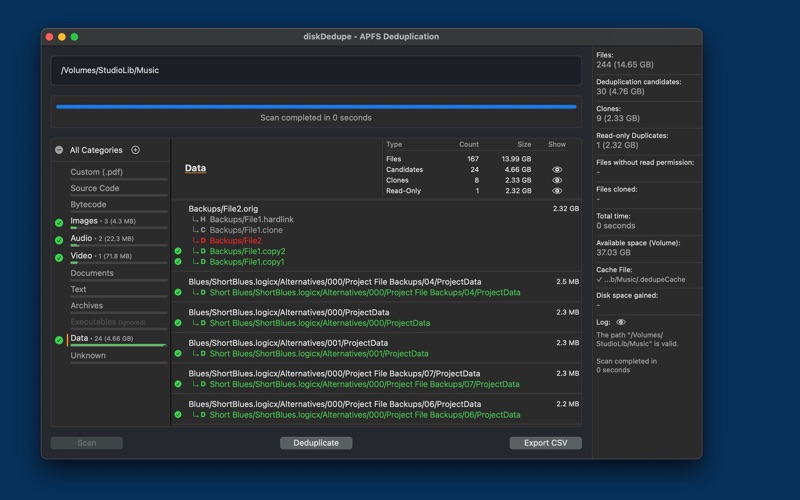Toggle checkmark for Short Blues Alternatives/000/ProjectData
This screenshot has width=800, height=500.
pos(178,323)
